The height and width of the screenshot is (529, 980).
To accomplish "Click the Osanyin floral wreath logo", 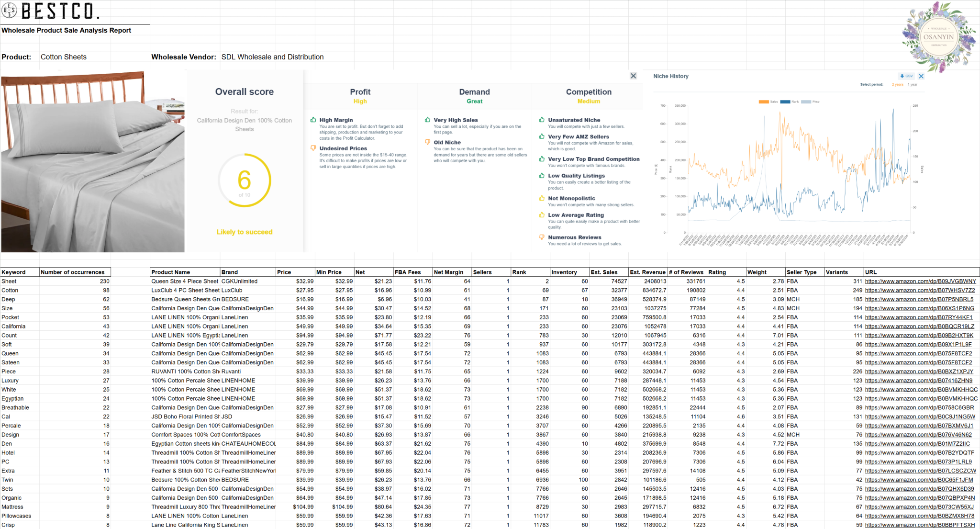I will click(x=938, y=37).
